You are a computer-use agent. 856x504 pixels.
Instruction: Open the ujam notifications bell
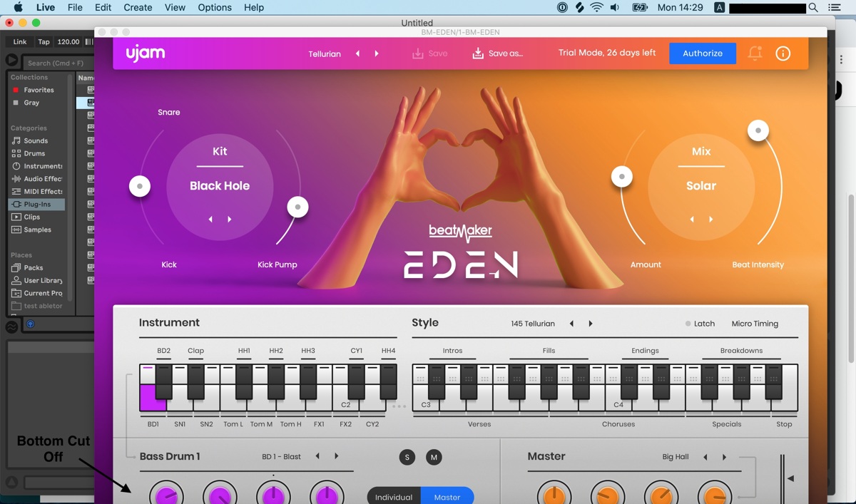(754, 53)
